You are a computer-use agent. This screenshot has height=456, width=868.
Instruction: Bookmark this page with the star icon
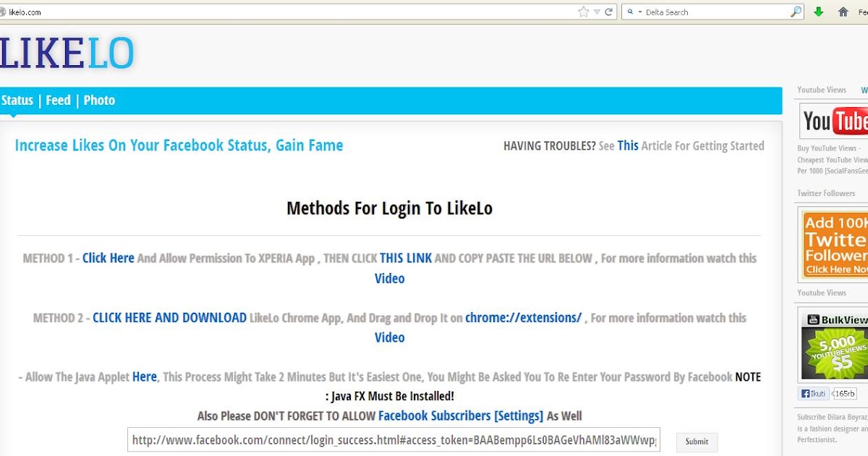[584, 12]
